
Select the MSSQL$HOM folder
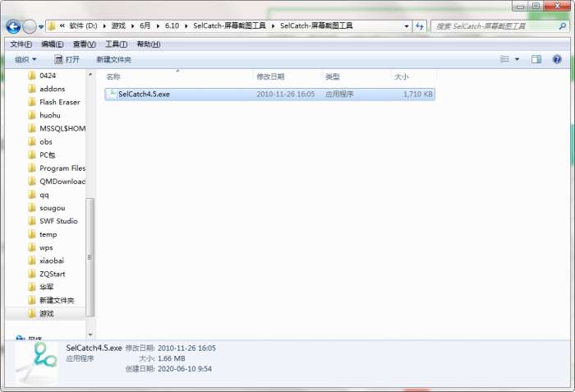click(62, 128)
